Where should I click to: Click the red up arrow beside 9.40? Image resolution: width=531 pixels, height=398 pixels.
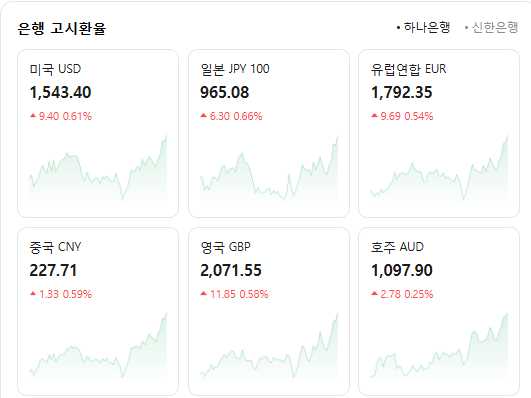33,116
